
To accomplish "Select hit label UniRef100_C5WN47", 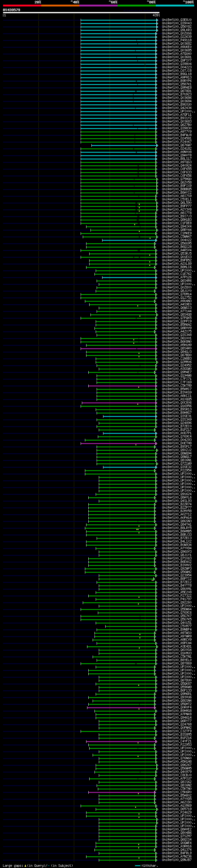I will click(x=176, y=236).
